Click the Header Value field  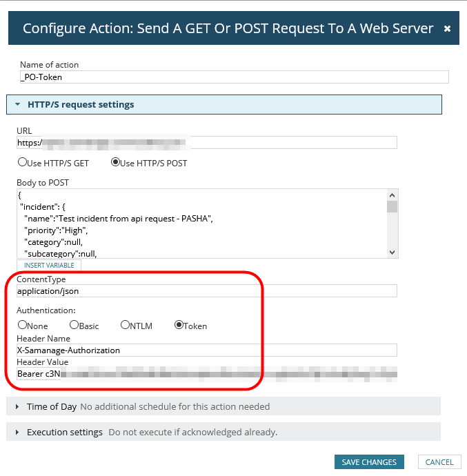[x=207, y=375]
